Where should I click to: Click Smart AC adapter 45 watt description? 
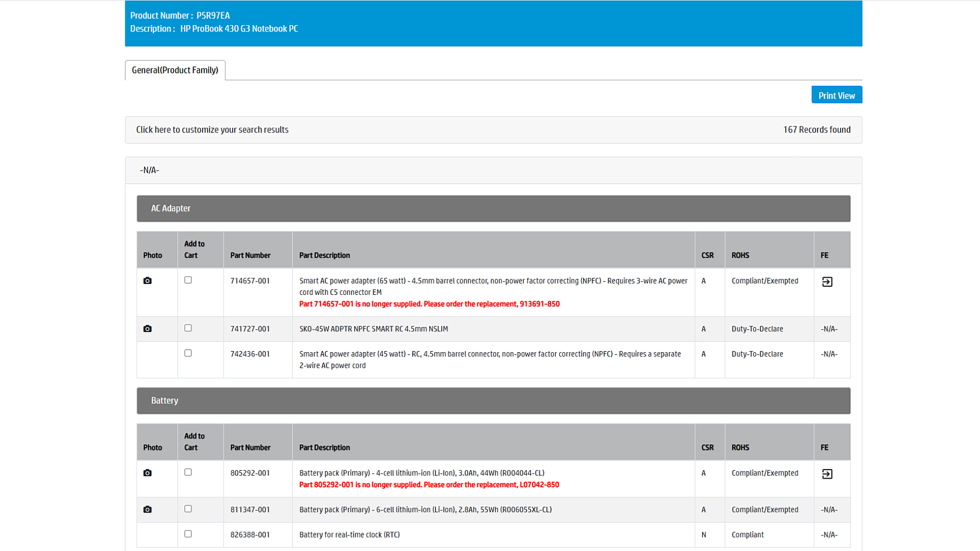490,360
